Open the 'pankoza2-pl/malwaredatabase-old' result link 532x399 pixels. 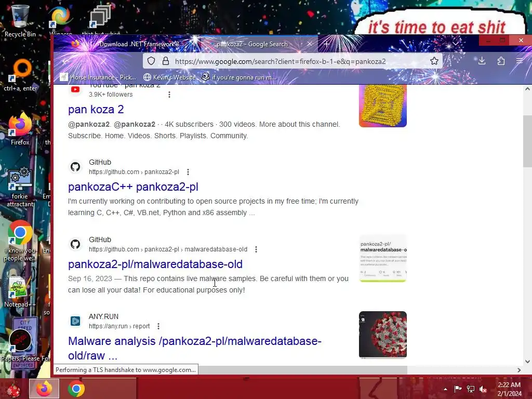point(155,264)
